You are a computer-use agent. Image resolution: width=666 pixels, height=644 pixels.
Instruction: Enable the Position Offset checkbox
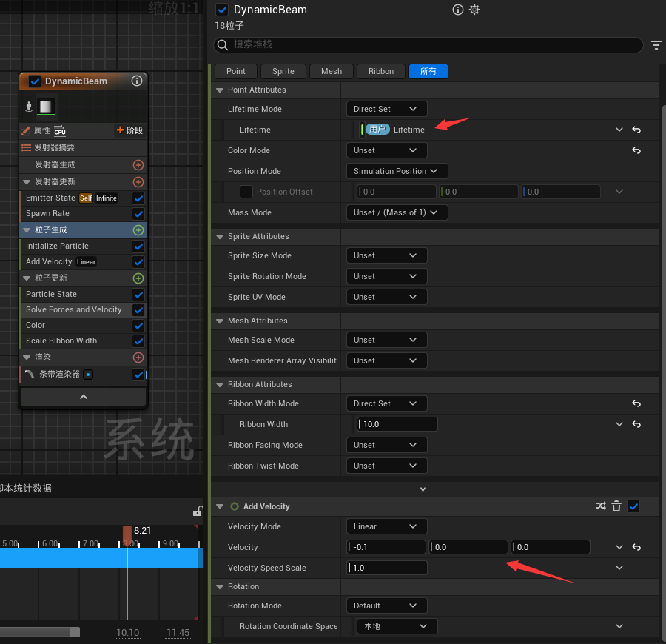point(246,192)
